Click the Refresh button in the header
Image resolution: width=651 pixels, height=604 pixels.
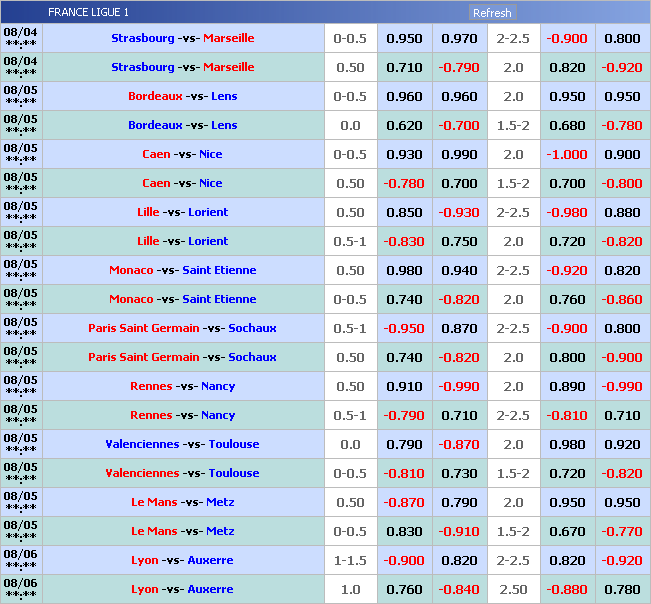tap(492, 13)
